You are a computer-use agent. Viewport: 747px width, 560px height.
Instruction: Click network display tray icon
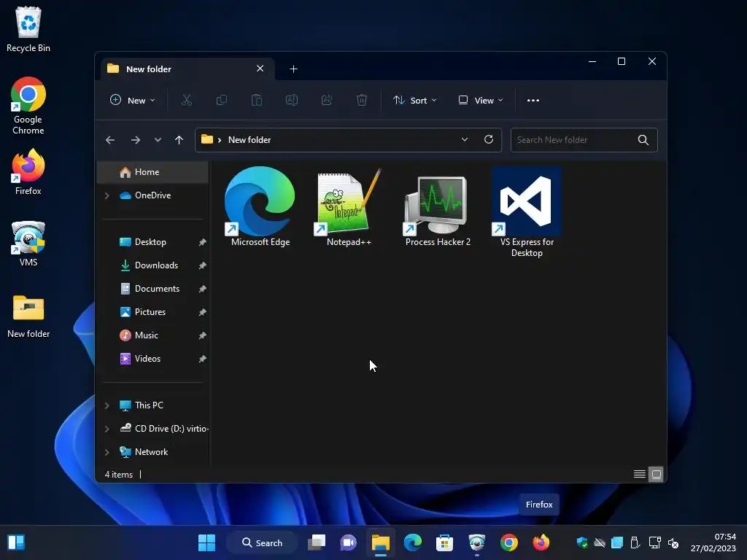click(x=654, y=542)
